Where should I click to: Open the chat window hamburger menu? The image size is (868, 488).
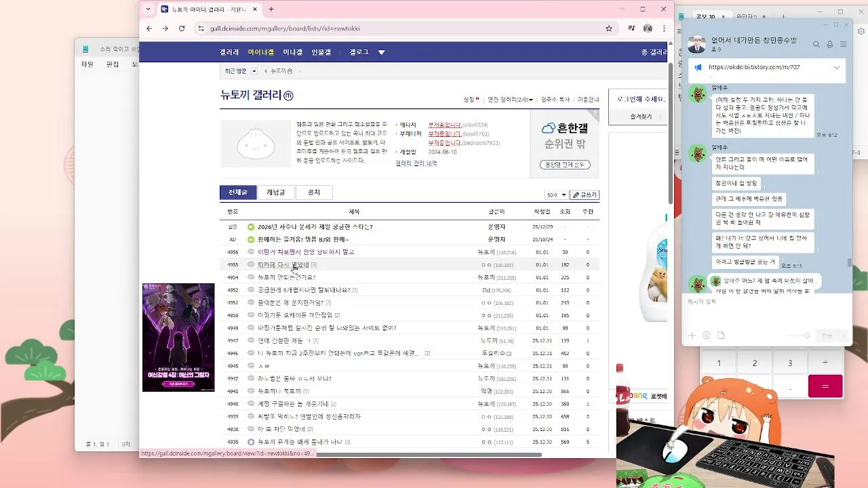844,45
